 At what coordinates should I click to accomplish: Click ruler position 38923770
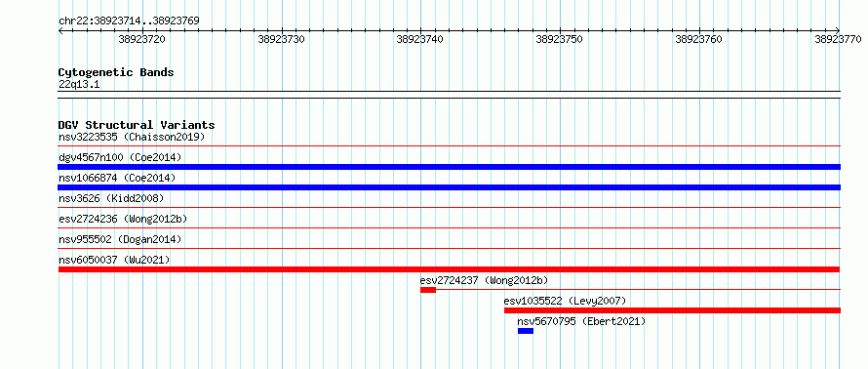click(838, 39)
